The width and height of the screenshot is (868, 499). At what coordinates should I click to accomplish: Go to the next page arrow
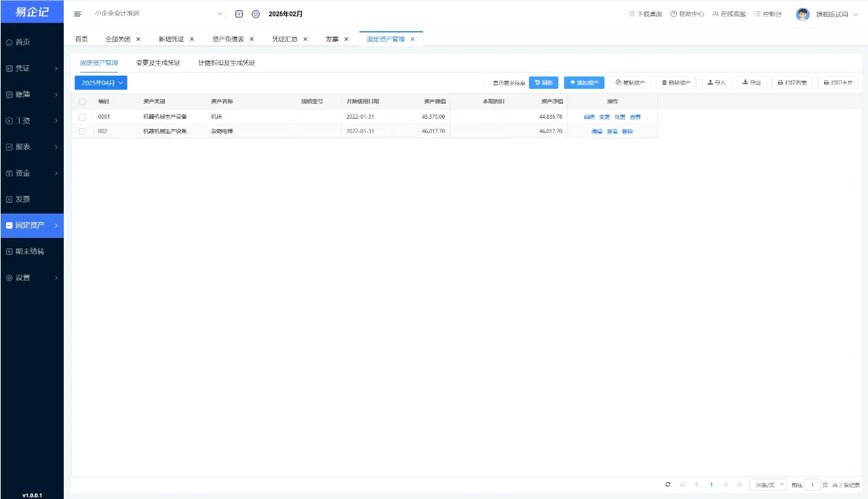[726, 485]
